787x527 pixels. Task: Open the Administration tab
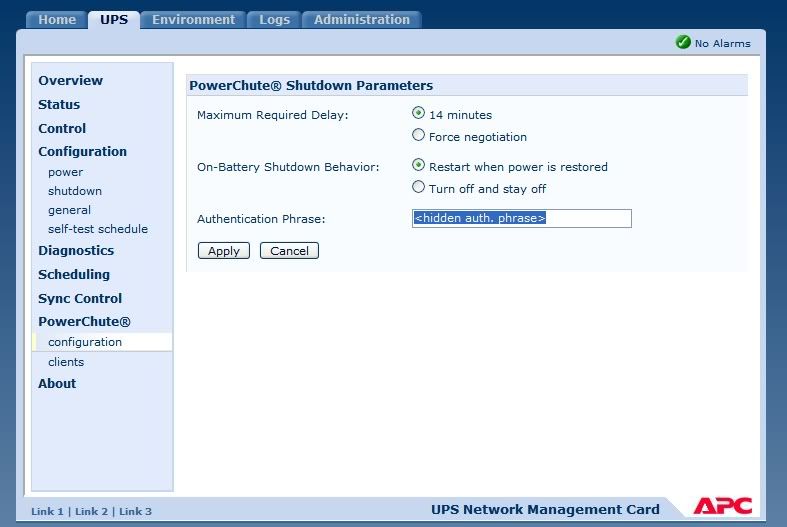tap(362, 20)
